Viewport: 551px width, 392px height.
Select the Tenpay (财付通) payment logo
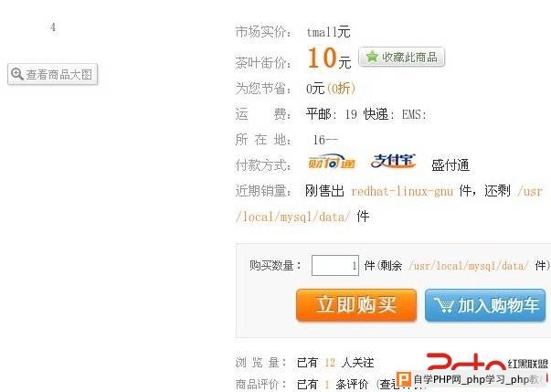pos(332,162)
